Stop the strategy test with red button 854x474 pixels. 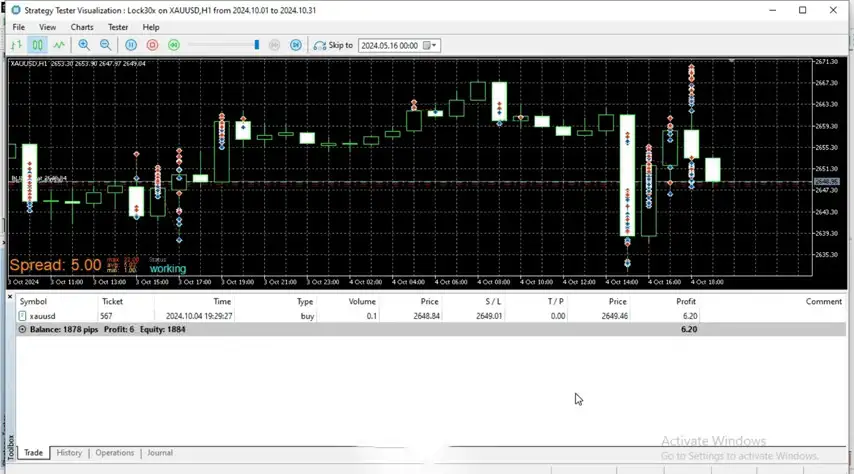(152, 45)
